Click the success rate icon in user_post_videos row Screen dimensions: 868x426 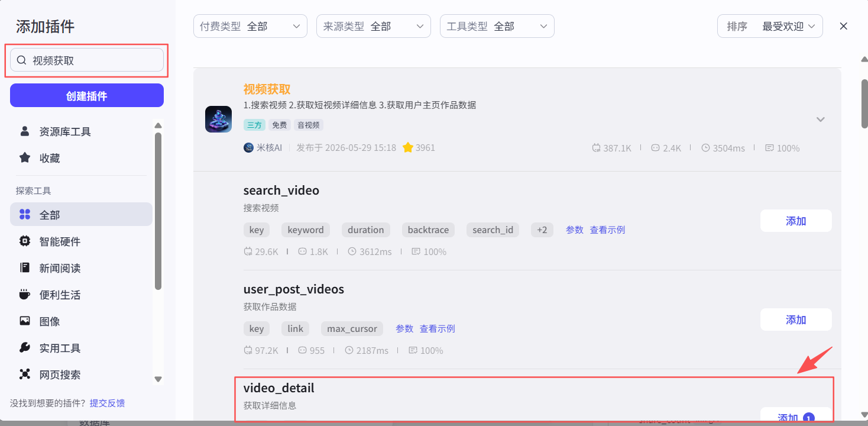tap(413, 350)
